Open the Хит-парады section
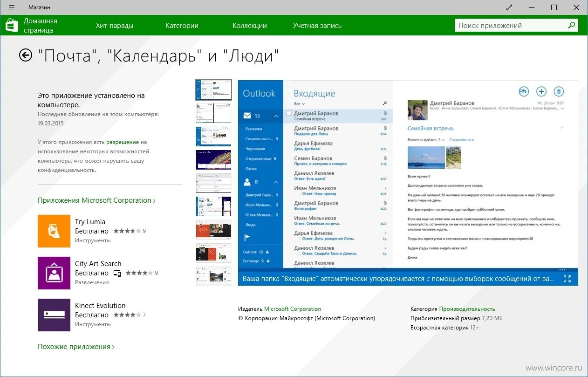Screen dimensions: 588x377 click(114, 25)
